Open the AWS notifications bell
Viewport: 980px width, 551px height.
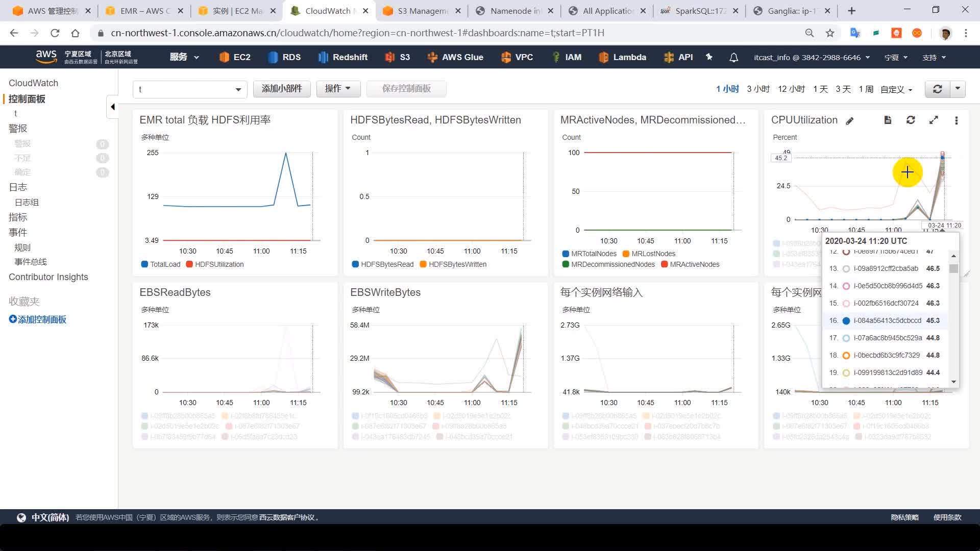coord(733,57)
